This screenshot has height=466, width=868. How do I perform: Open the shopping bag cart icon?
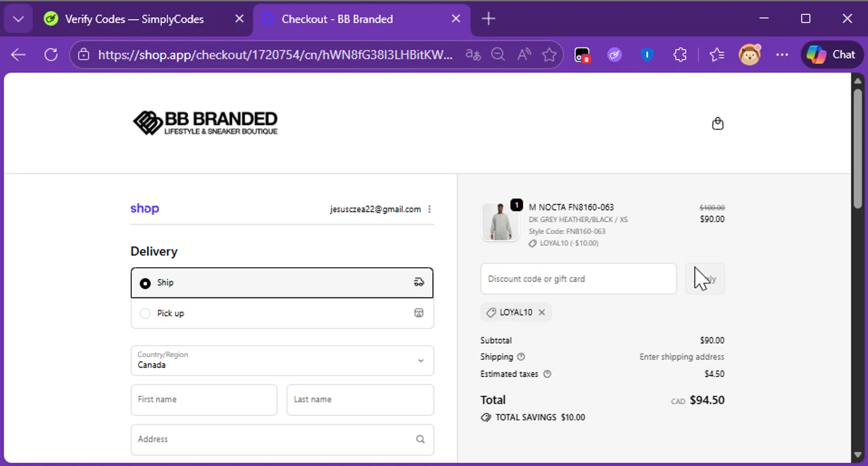(x=718, y=124)
